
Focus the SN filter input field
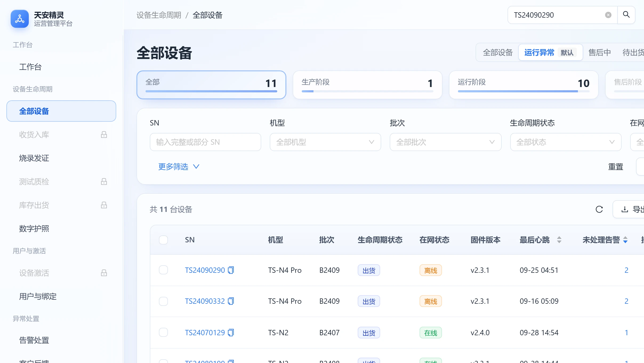pos(206,142)
